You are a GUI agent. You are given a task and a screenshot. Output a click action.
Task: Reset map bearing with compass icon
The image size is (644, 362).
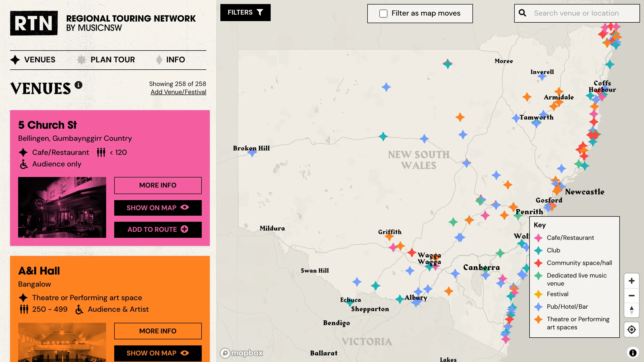631,310
